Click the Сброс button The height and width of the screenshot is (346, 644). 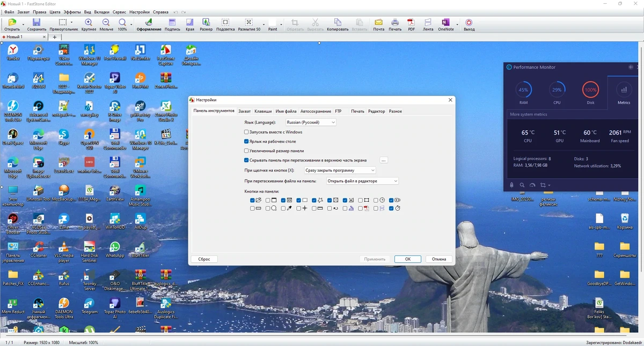tap(204, 259)
